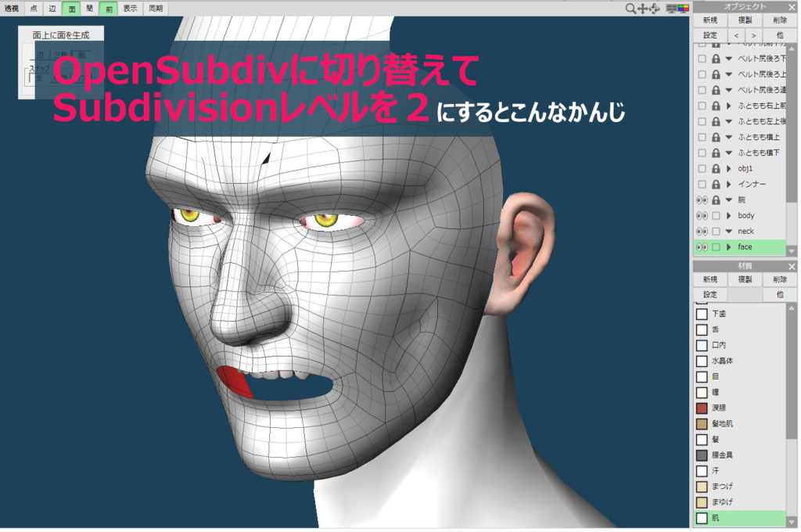Click the viewport rotate icon
This screenshot has width=801, height=532.
(x=655, y=9)
